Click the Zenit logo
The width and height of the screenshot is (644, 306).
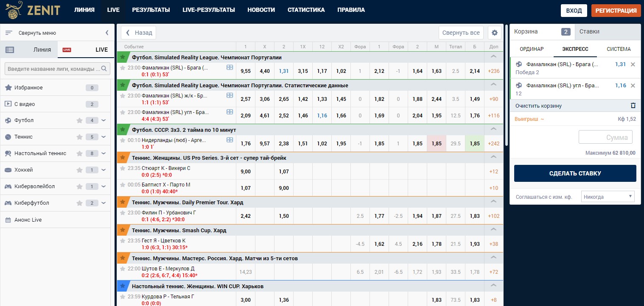click(x=33, y=10)
